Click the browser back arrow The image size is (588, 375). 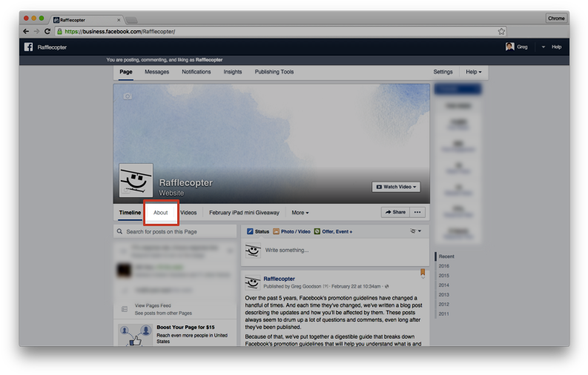[26, 31]
